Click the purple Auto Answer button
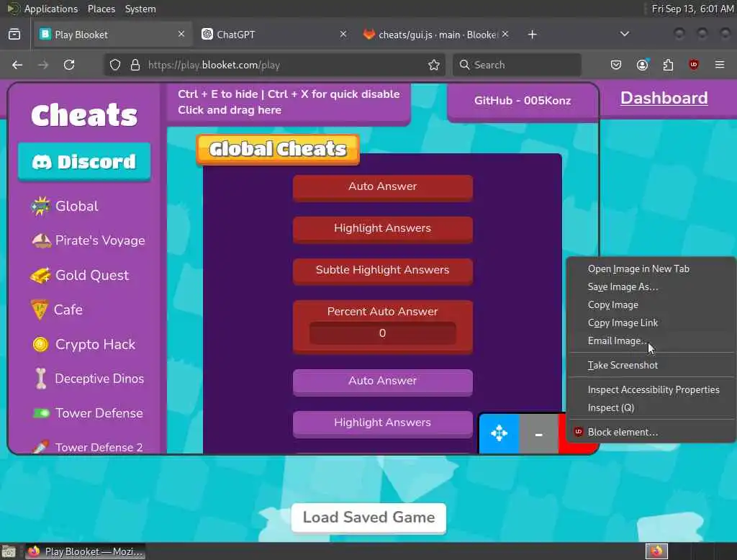 point(383,381)
